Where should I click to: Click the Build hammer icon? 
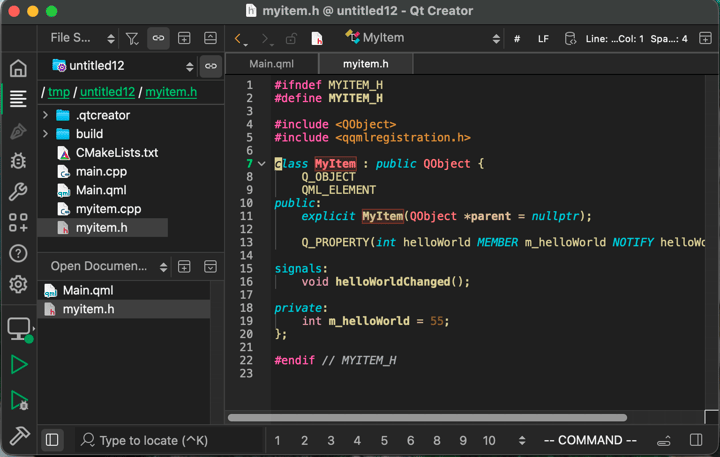18,436
